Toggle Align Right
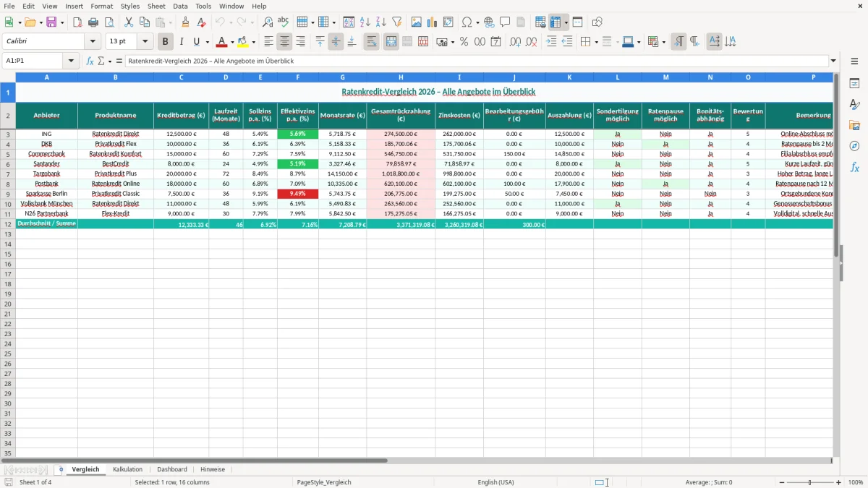This screenshot has height=488, width=868. (301, 42)
